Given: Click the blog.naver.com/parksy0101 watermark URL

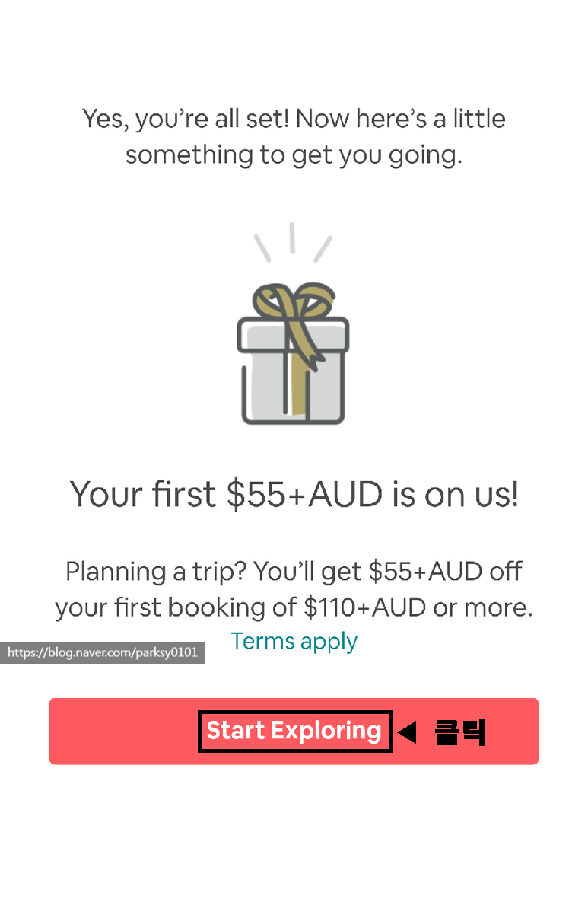Looking at the screenshot, I should 103,652.
